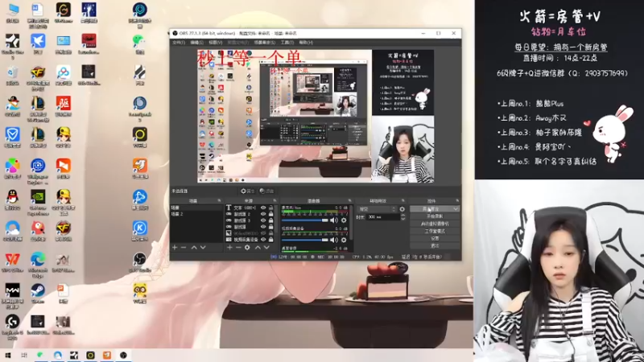Open the transition properties gear icon
644x362 pixels.
[x=402, y=209]
